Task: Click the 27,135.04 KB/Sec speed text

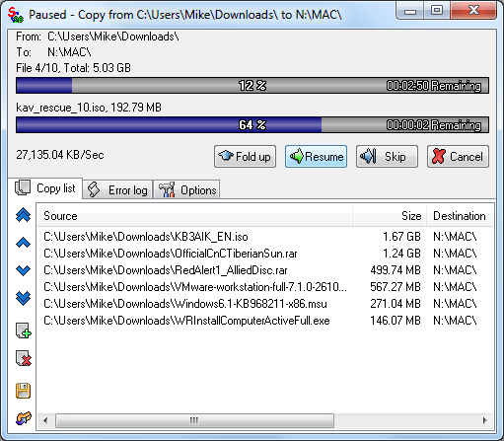Action: (60, 155)
